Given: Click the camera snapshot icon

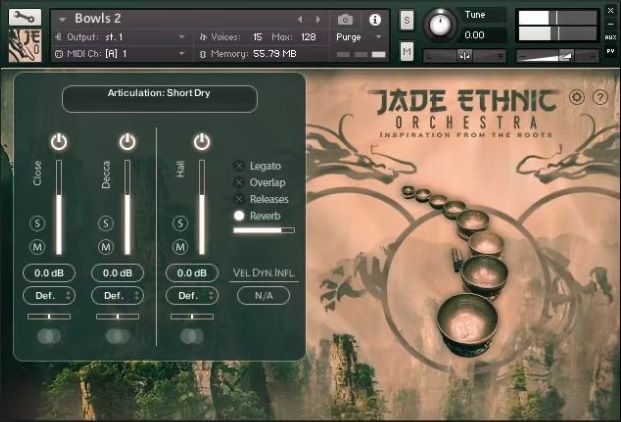Looking at the screenshot, I should click(x=345, y=19).
